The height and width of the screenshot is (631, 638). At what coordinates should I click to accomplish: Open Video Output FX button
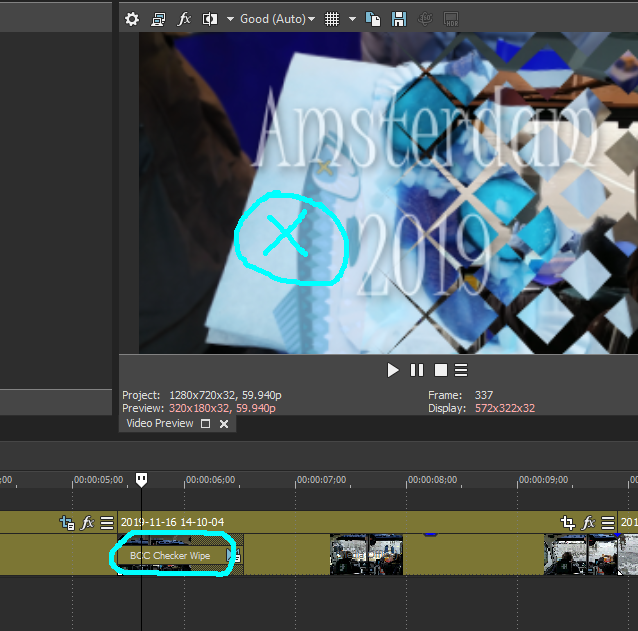pos(184,19)
